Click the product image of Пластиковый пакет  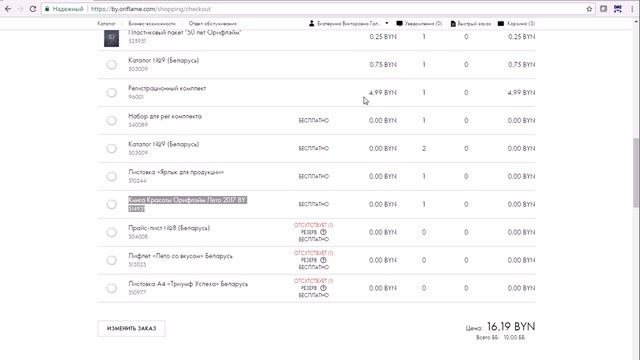click(111, 38)
